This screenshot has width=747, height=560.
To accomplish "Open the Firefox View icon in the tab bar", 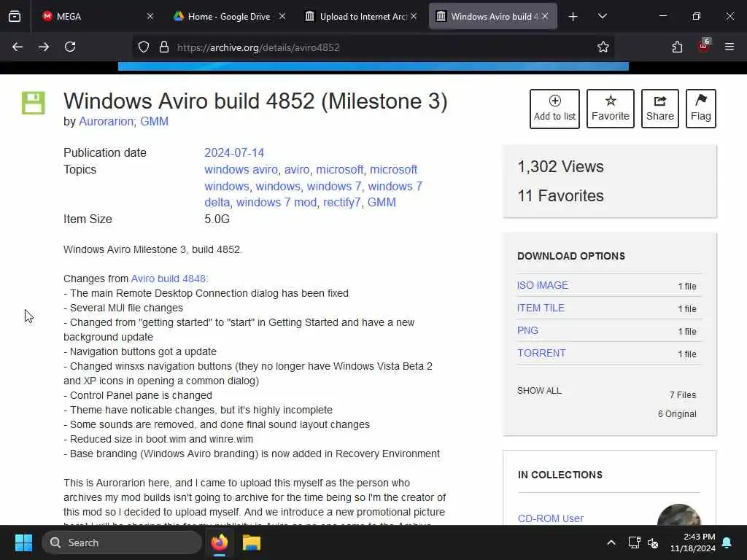I will pos(15,17).
